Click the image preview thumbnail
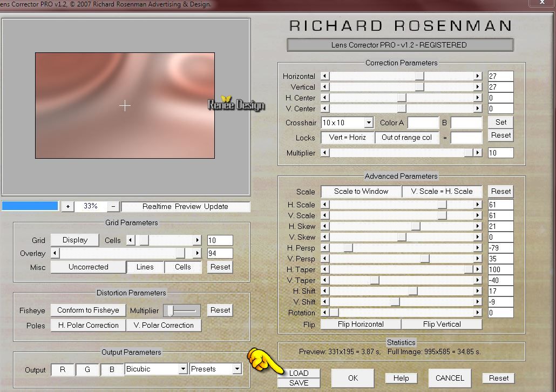This screenshot has height=392, width=556. [x=125, y=106]
